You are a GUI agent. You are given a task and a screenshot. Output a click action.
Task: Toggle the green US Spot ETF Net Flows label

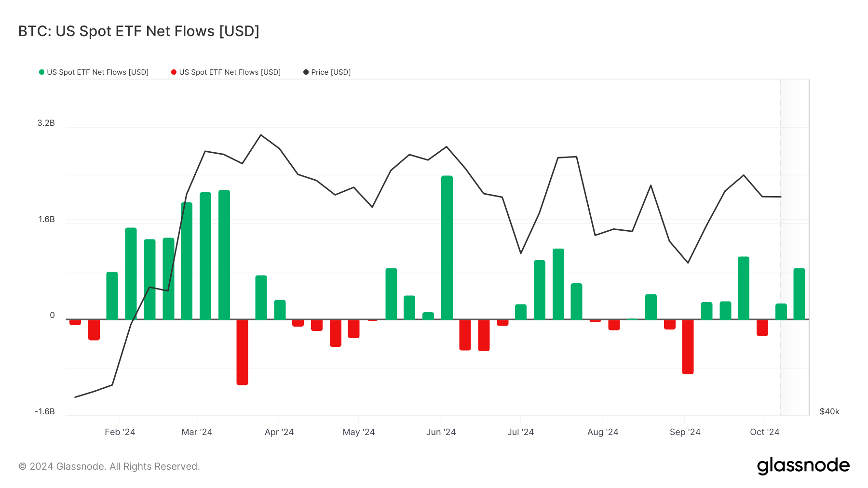97,72
